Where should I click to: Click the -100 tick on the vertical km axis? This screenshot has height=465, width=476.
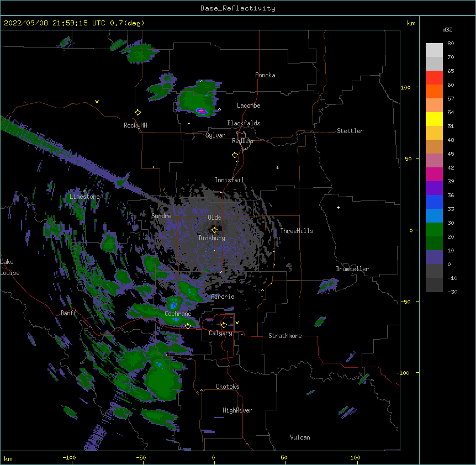click(x=404, y=373)
